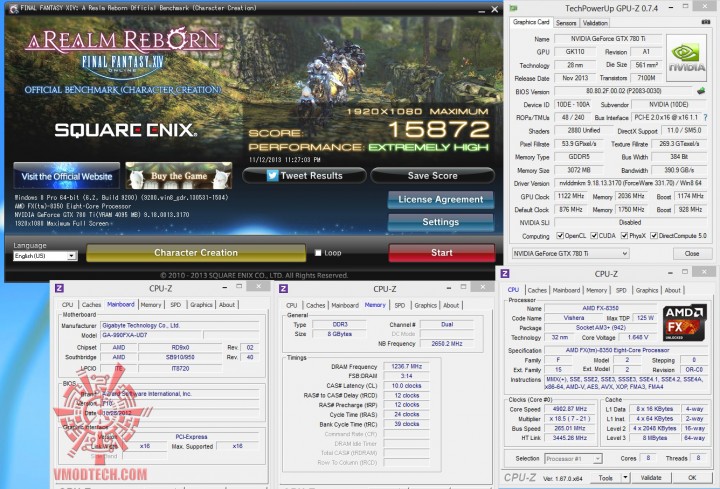720x489 pixels.
Task: Minimize the GPU-Z window
Action: tap(671, 7)
